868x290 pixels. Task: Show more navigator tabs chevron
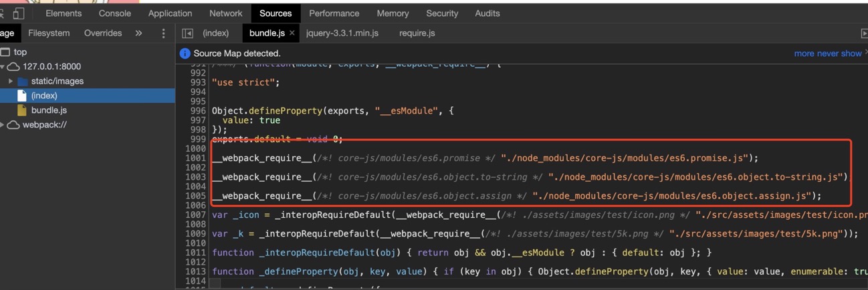(138, 33)
